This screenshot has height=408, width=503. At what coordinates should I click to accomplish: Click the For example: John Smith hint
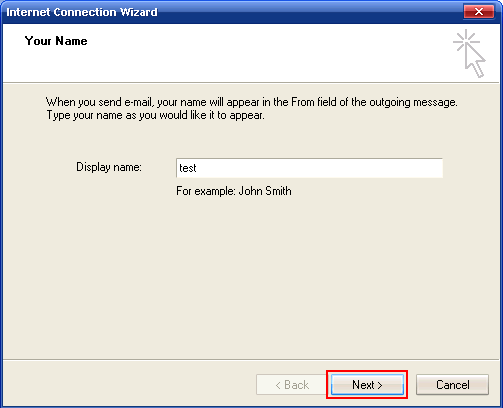[234, 191]
